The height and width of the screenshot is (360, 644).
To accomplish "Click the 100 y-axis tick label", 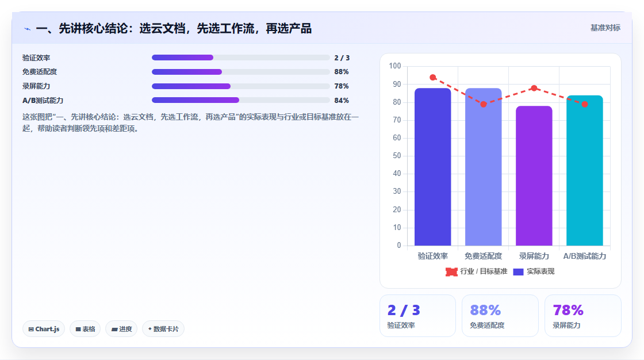I will 394,66.
